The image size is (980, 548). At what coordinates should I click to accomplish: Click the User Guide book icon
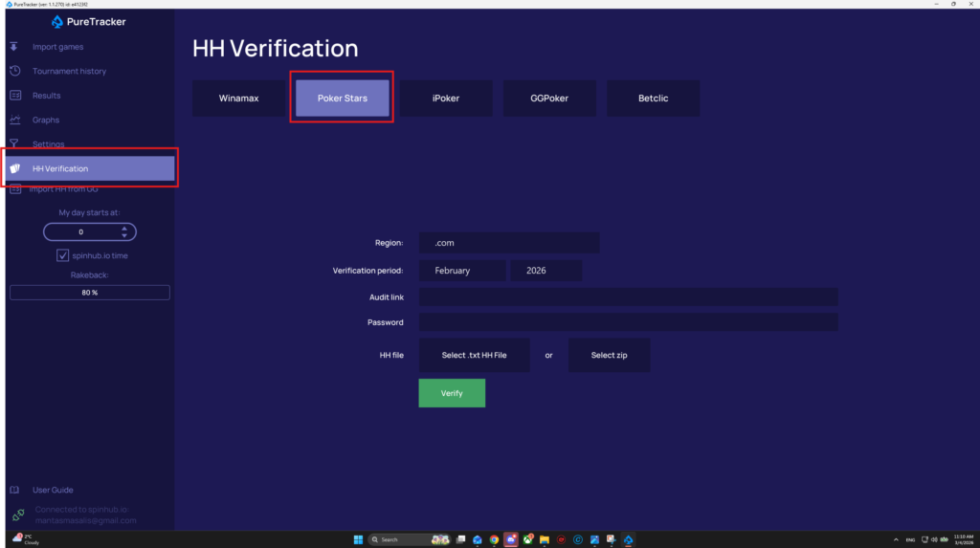point(14,490)
